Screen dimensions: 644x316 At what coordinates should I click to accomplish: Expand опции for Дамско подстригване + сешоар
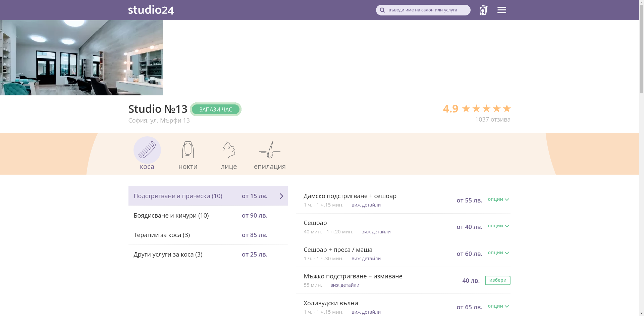pos(498,199)
